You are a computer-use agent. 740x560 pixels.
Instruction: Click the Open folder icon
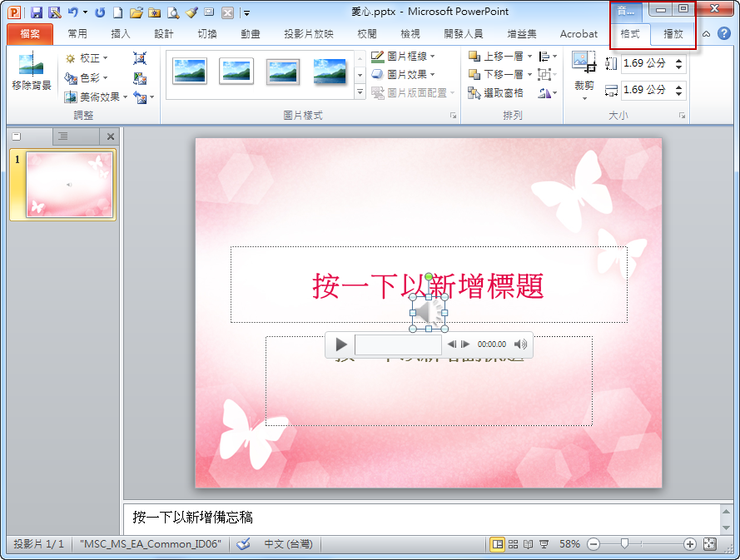(136, 12)
